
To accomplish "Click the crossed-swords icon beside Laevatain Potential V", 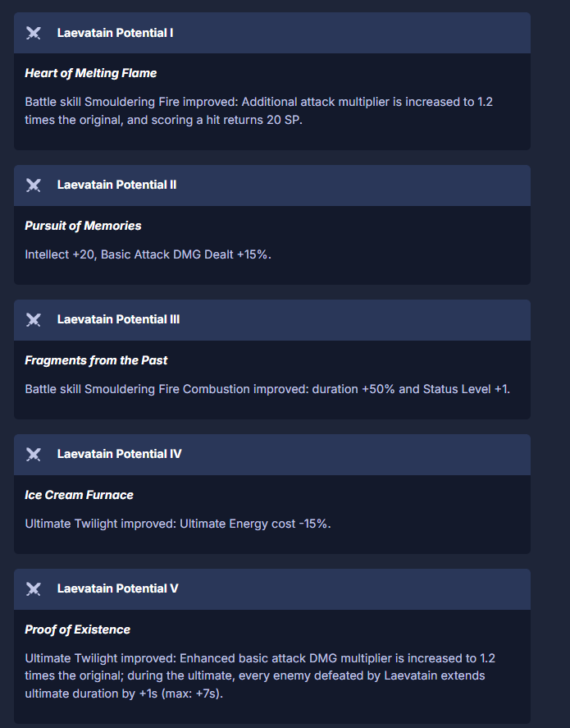I will point(34,589).
